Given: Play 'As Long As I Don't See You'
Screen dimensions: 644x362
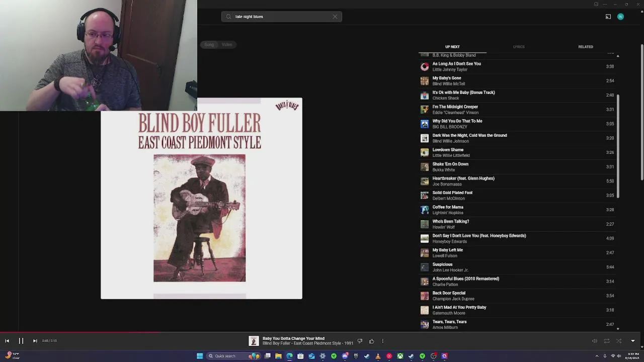Looking at the screenshot, I should pos(517,66).
